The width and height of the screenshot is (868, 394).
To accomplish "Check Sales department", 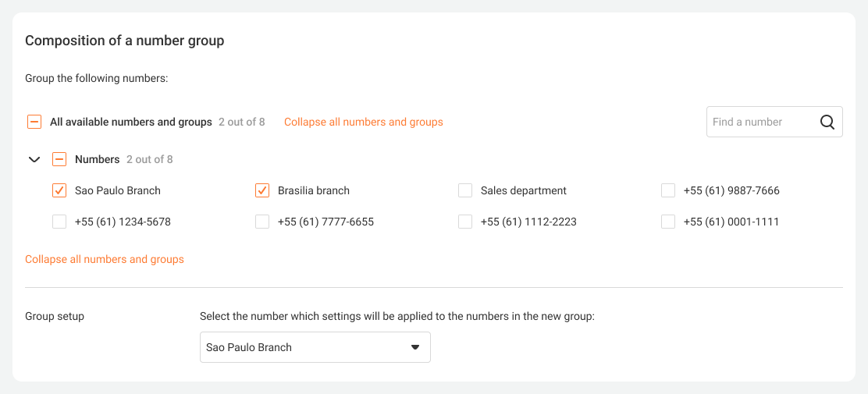I will click(465, 190).
